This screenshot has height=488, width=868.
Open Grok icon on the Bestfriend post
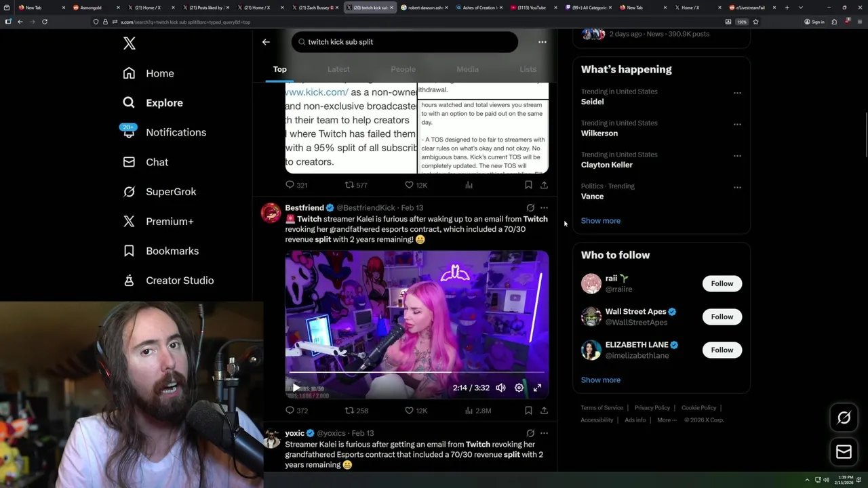(530, 208)
